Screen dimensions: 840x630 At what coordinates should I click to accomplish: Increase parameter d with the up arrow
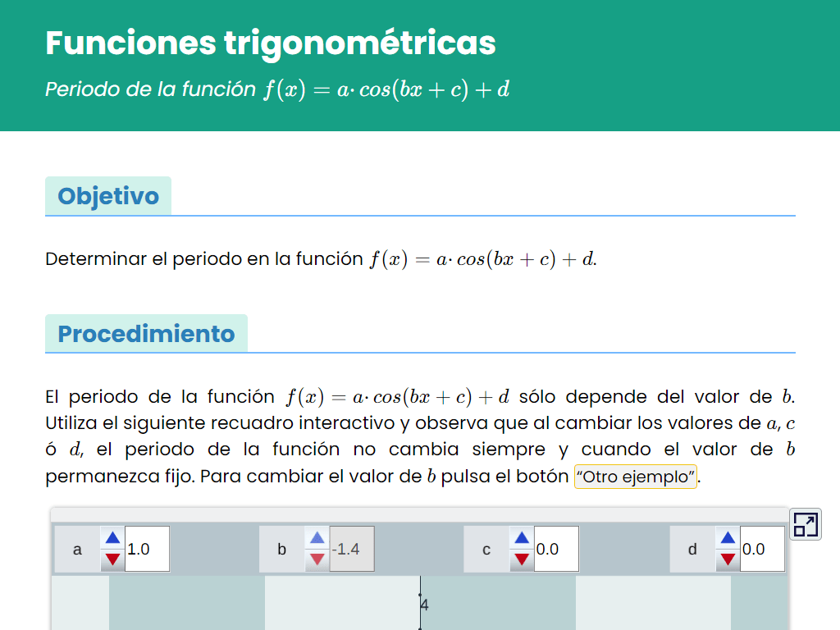tap(728, 538)
